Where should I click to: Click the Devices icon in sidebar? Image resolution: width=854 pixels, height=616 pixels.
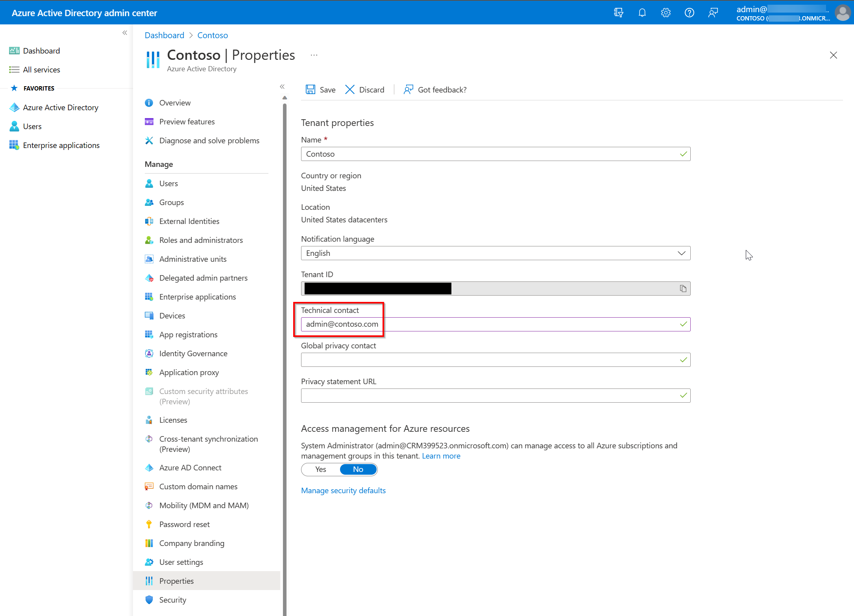[149, 316]
